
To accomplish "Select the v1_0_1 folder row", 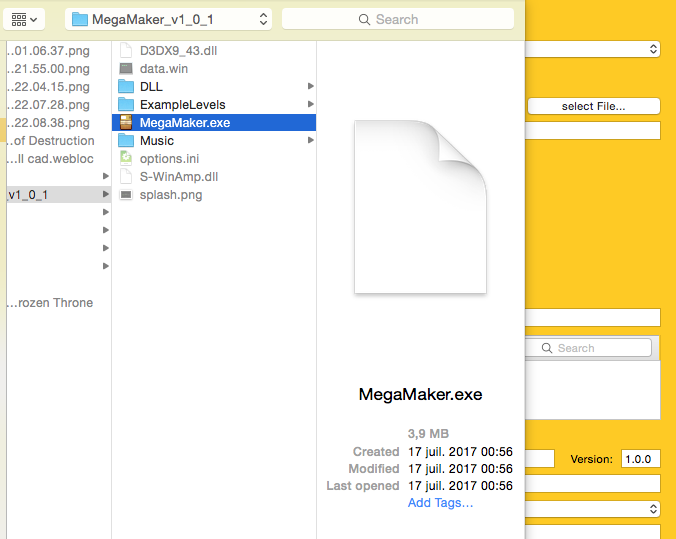I will (x=59, y=194).
